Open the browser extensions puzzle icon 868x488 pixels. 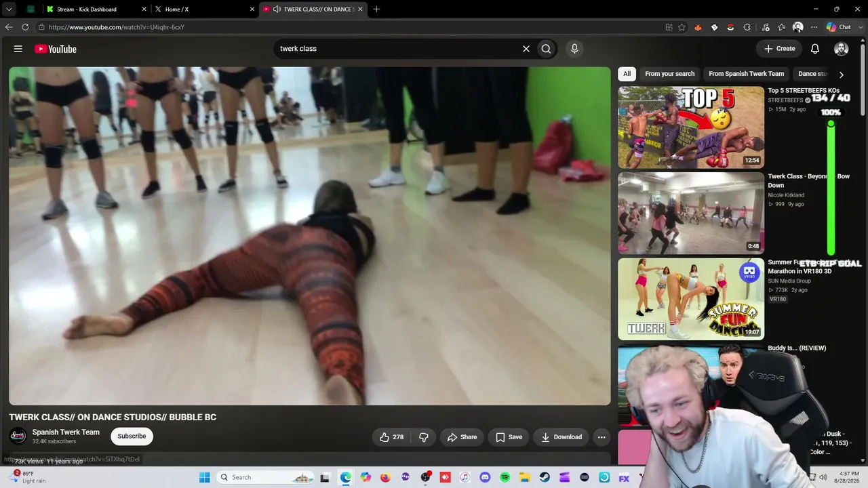tap(747, 27)
